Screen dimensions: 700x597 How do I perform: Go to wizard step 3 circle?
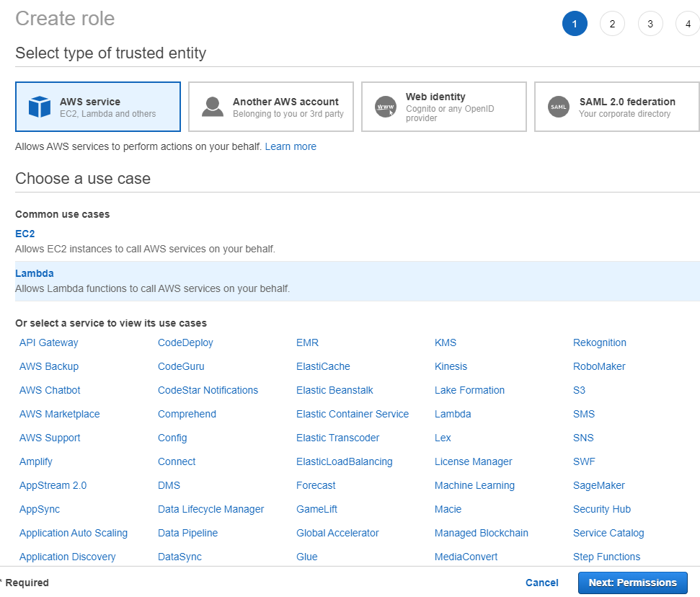coord(650,24)
